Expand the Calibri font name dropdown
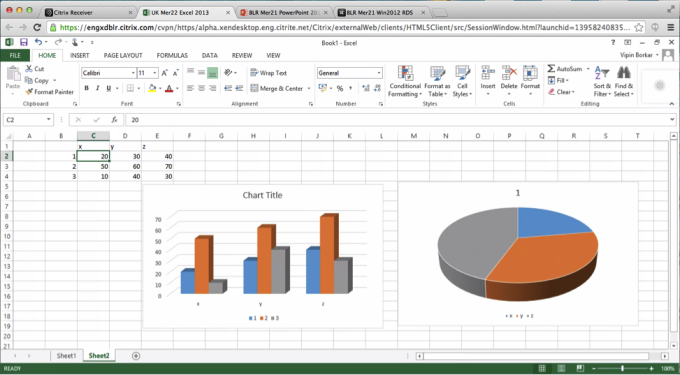This screenshot has height=375, width=680. (133, 73)
